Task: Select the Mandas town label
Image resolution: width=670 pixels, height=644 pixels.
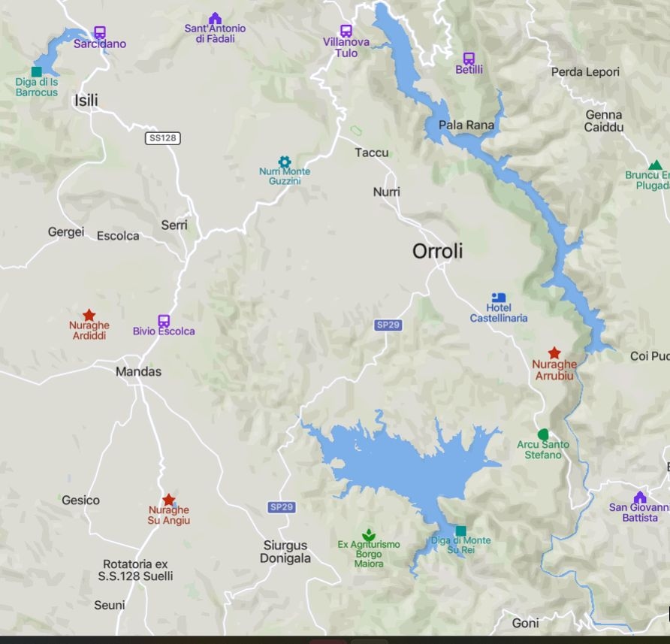Action: click(x=138, y=371)
